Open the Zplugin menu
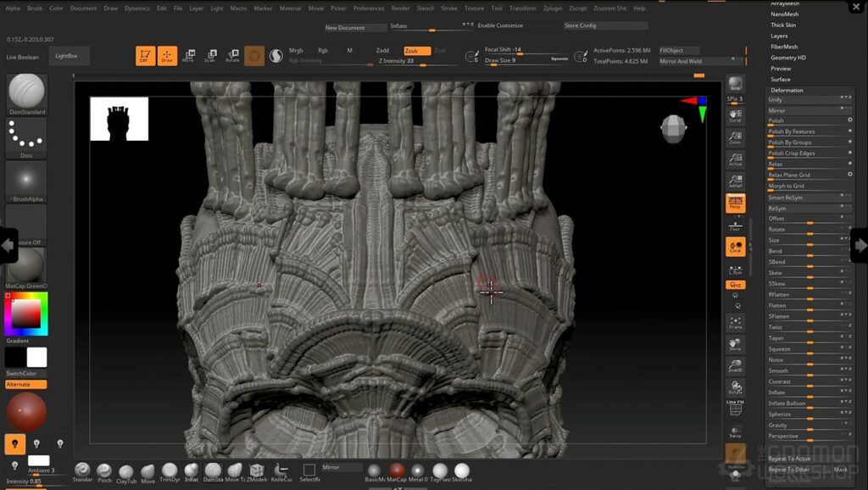Viewport: 868px width, 490px height. (x=553, y=8)
